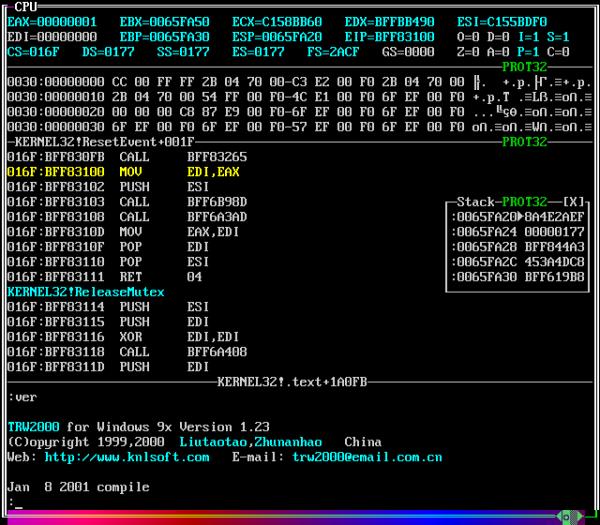
Task: Toggle the A=0 auxiliary flag
Action: 498,52
